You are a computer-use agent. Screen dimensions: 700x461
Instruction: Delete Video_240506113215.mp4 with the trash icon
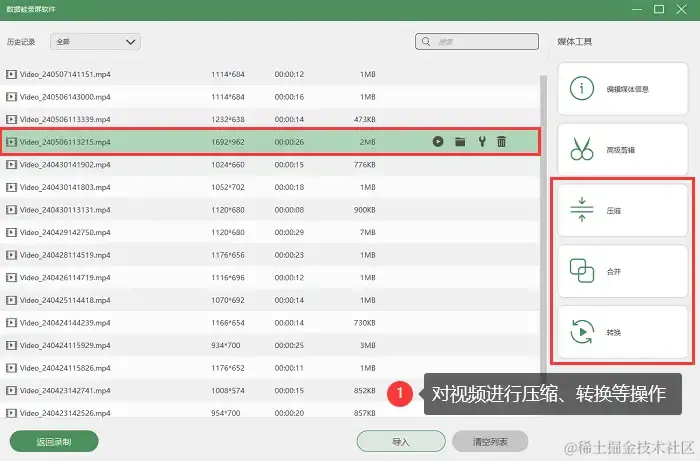501,142
